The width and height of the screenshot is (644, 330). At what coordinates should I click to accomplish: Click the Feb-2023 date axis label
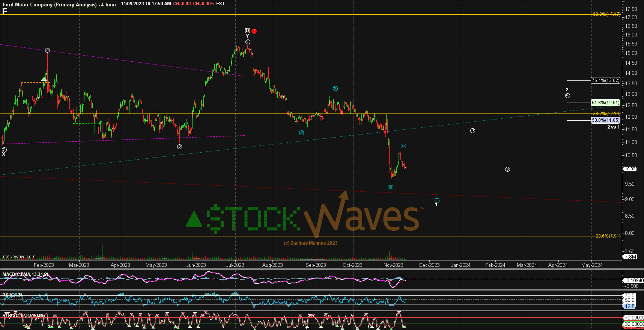[44, 265]
